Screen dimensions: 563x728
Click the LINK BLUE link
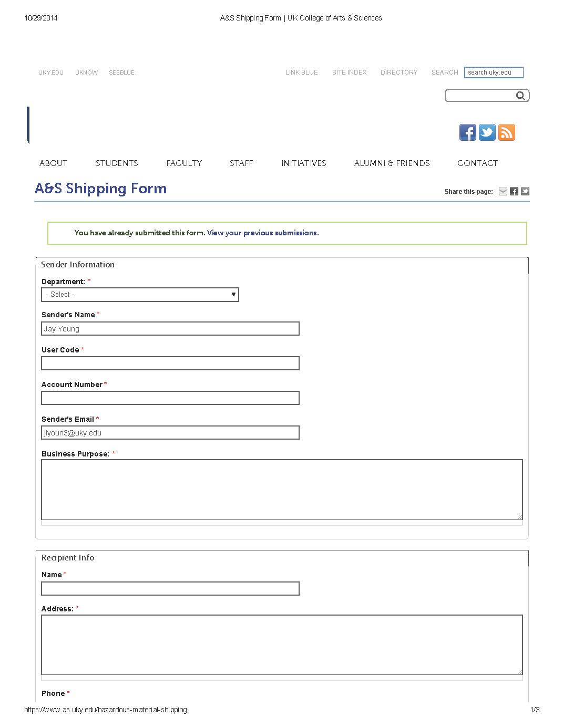pos(302,72)
